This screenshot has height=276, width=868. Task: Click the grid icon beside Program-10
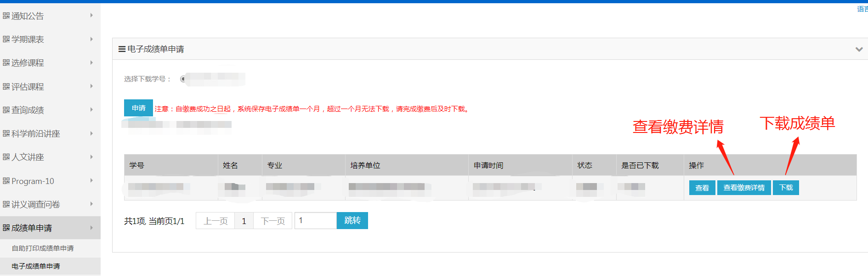[6, 181]
